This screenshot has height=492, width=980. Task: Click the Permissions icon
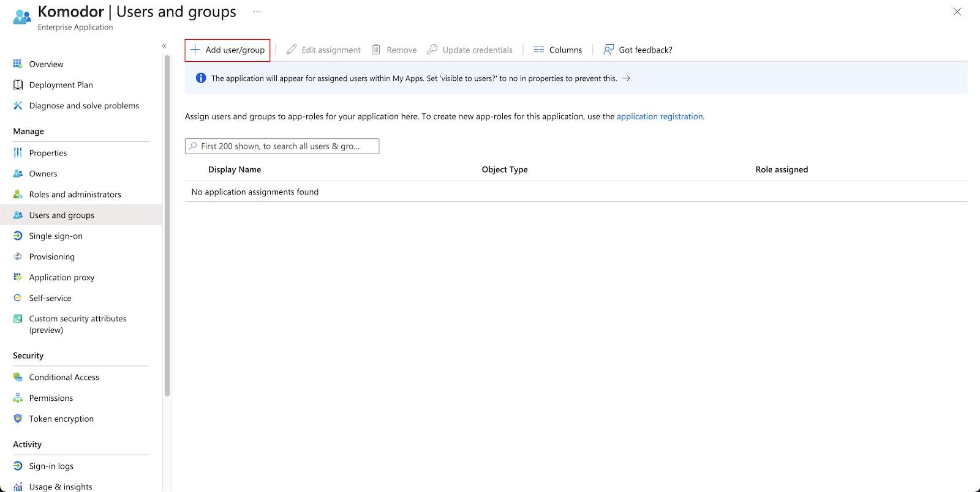pos(18,398)
